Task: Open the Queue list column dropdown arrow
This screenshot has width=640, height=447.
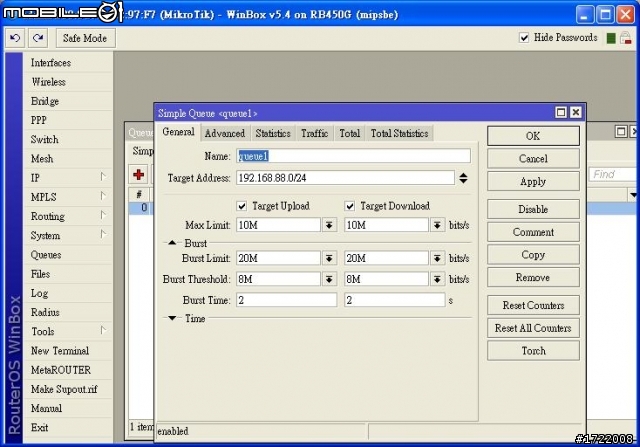Action: [632, 194]
